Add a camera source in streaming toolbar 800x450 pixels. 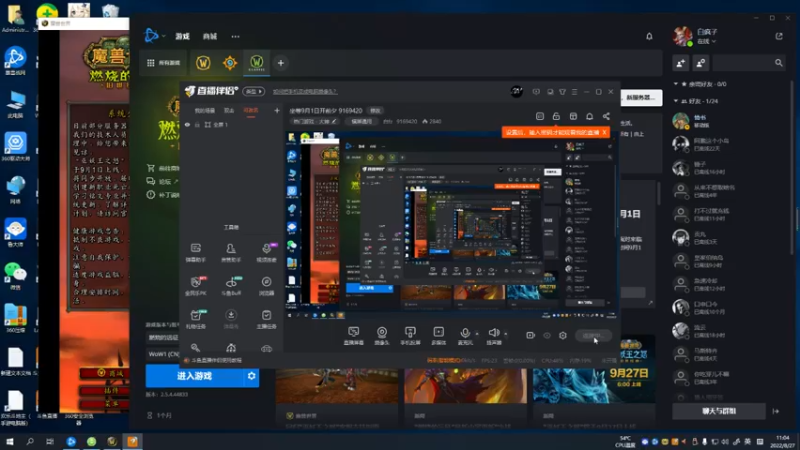(x=382, y=336)
